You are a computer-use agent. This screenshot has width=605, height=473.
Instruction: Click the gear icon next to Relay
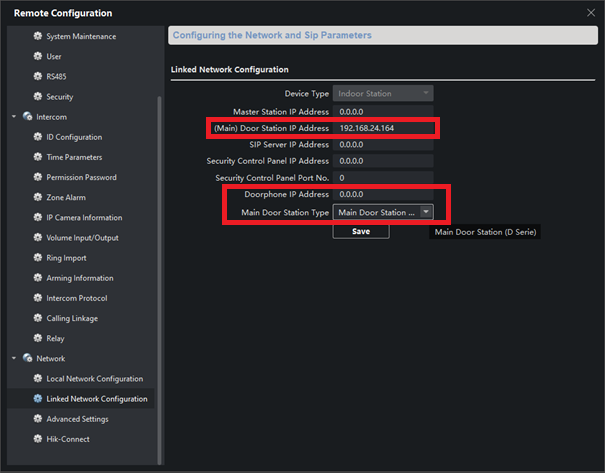click(x=38, y=339)
